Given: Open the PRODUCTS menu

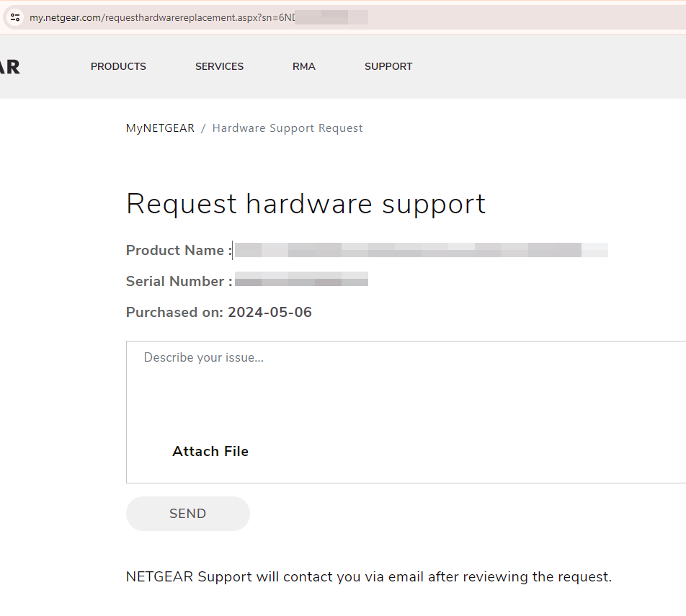Looking at the screenshot, I should coord(118,66).
